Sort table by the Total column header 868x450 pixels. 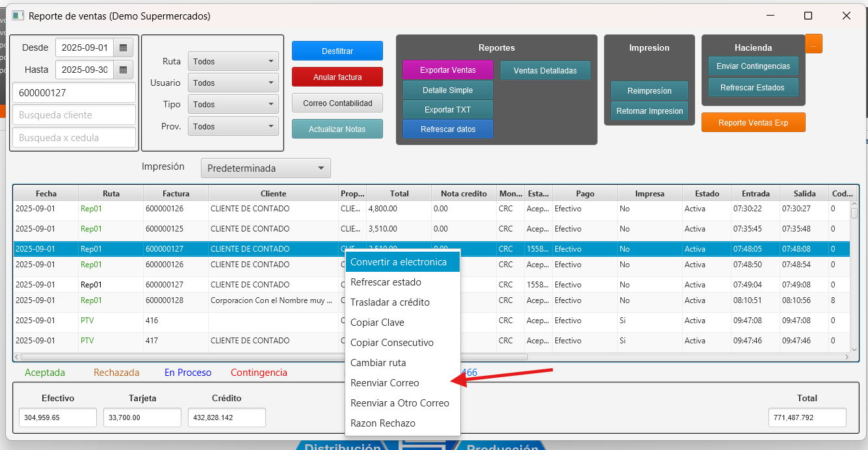(x=399, y=194)
